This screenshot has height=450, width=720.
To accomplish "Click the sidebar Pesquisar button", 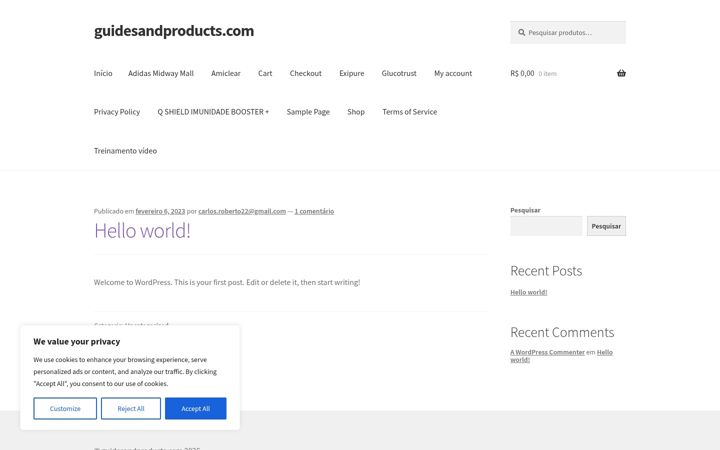I will pos(606,226).
